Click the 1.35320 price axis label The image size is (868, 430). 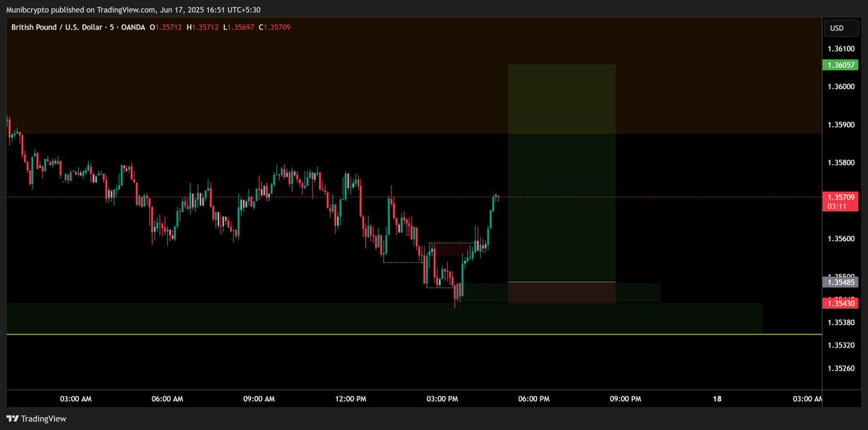coord(840,345)
